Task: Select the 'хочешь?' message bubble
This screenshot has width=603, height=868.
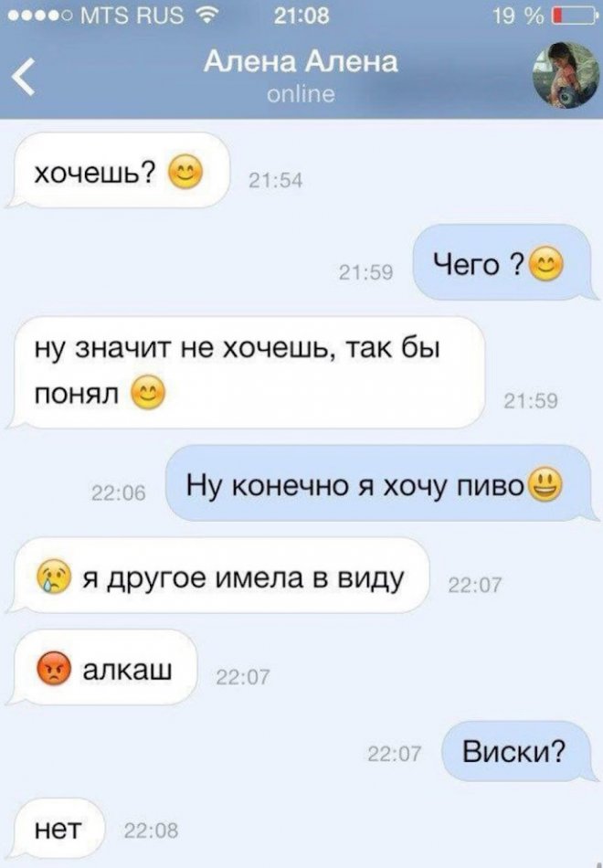Action: click(x=118, y=170)
